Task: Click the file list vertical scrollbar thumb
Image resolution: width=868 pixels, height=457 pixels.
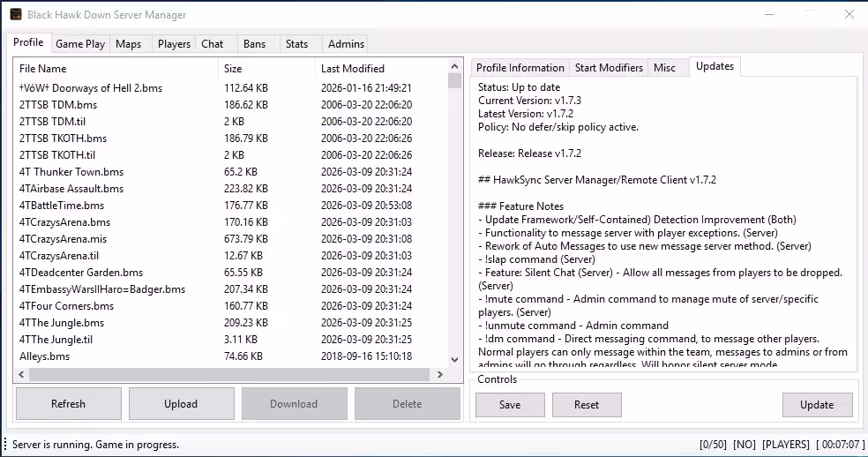Action: click(x=455, y=81)
